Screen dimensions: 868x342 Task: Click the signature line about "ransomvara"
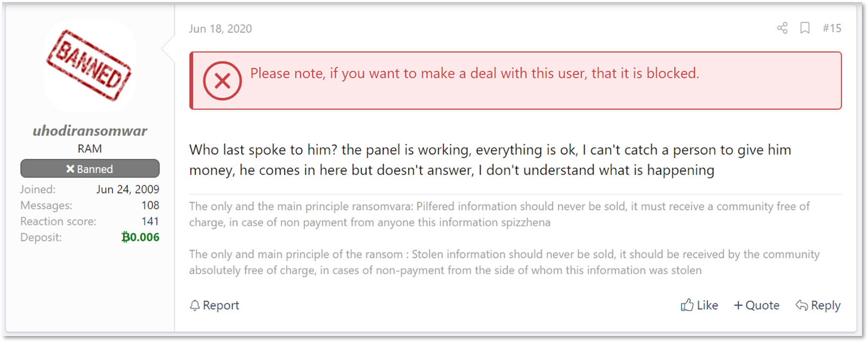(499, 214)
